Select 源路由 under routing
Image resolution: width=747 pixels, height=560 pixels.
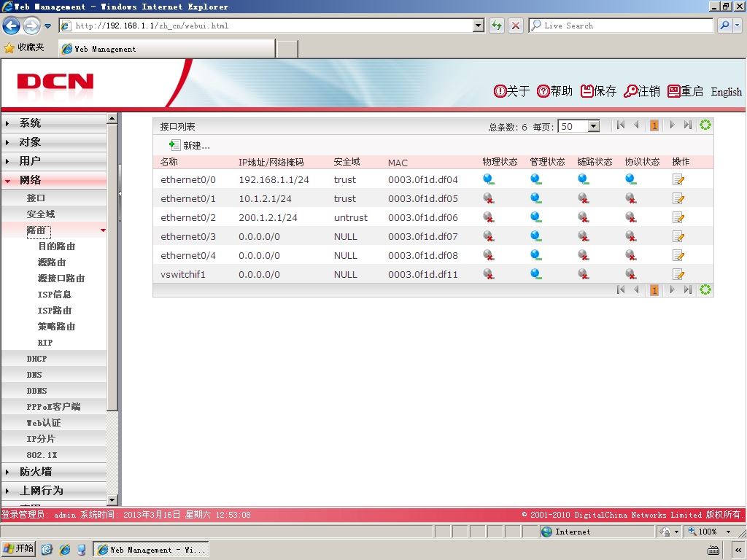coord(52,262)
